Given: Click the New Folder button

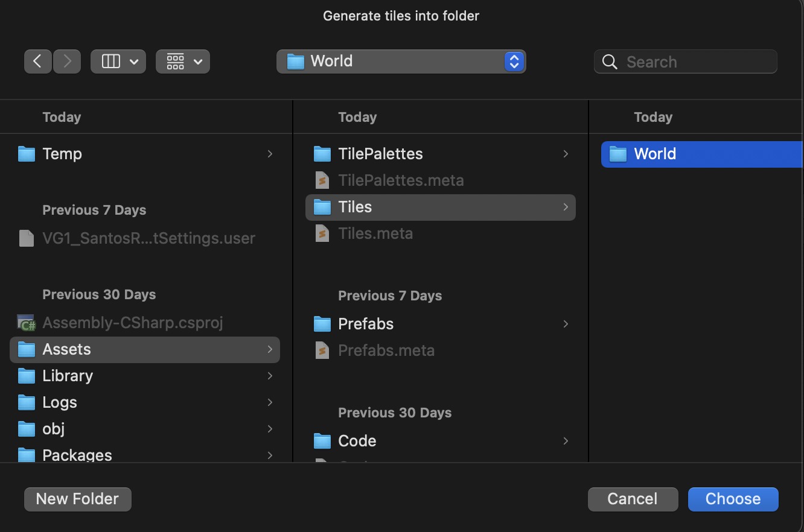Looking at the screenshot, I should pyautogui.click(x=77, y=499).
